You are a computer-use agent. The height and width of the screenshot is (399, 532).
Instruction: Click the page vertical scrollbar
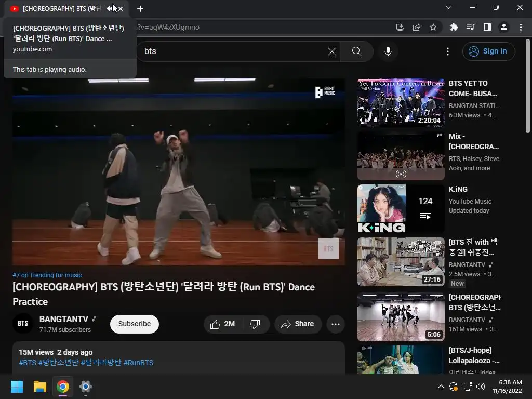pos(527,86)
